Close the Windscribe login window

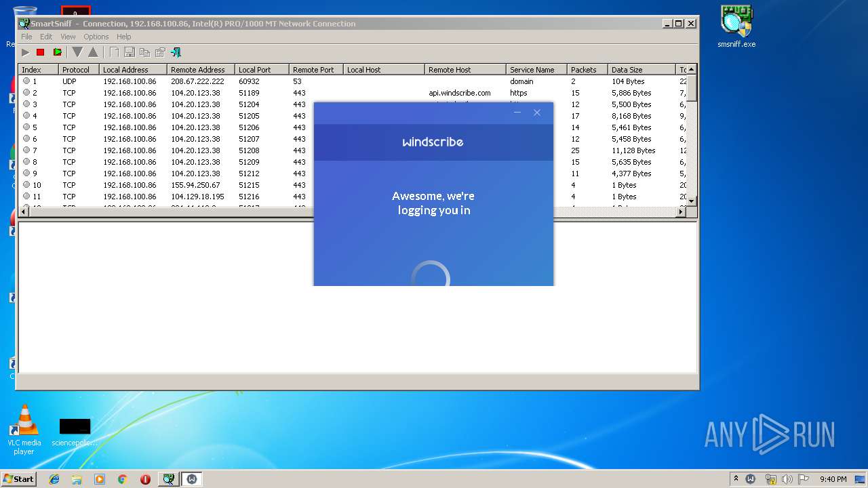[x=537, y=113]
